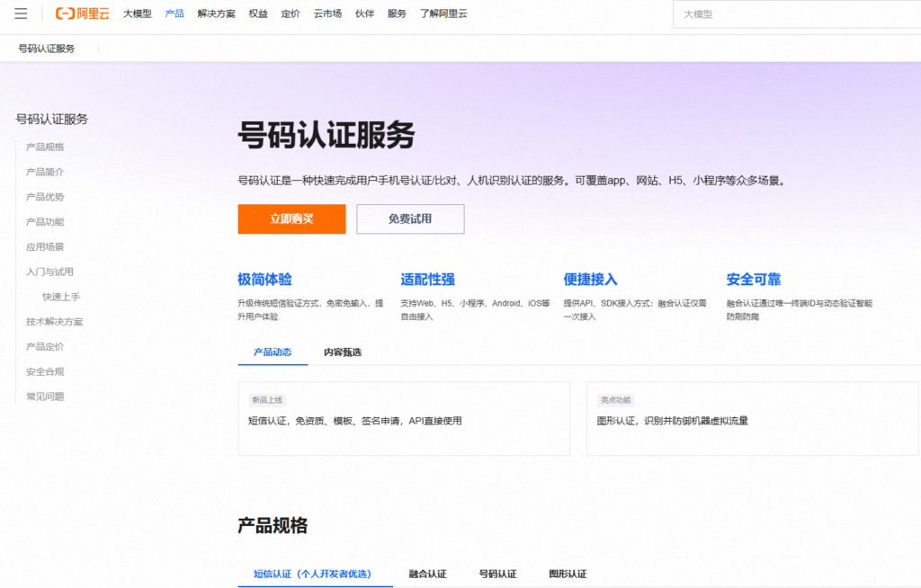Switch to the 融合认证 tab
The image size is (921, 588).
tap(426, 574)
